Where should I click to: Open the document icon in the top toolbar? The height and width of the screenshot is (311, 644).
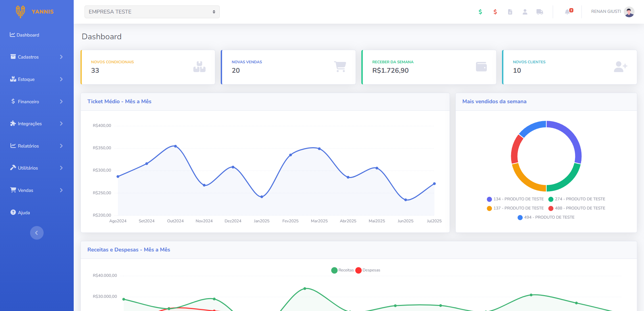point(510,12)
